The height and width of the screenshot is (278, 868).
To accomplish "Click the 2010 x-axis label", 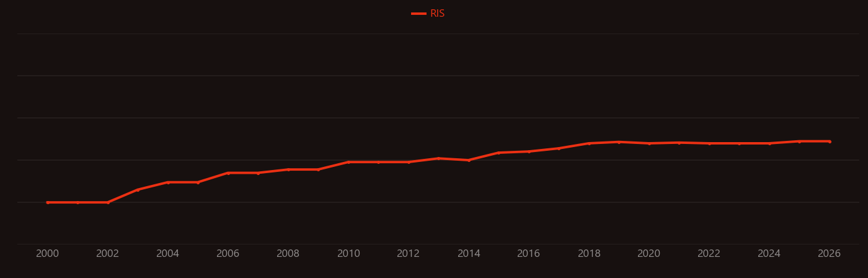I will coord(348,254).
